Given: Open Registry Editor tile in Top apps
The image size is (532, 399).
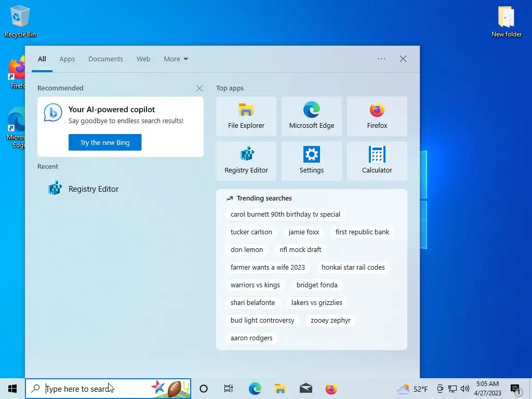Looking at the screenshot, I should tap(246, 161).
